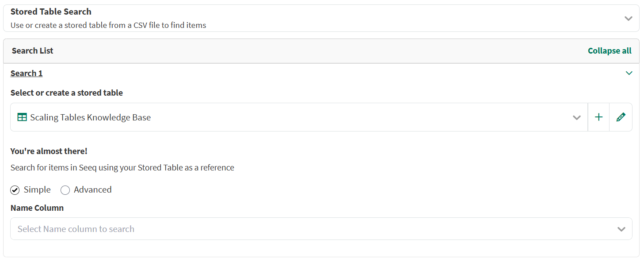This screenshot has height=259, width=644.
Task: Click the teal chevron next to Search 1
Action: (x=629, y=73)
